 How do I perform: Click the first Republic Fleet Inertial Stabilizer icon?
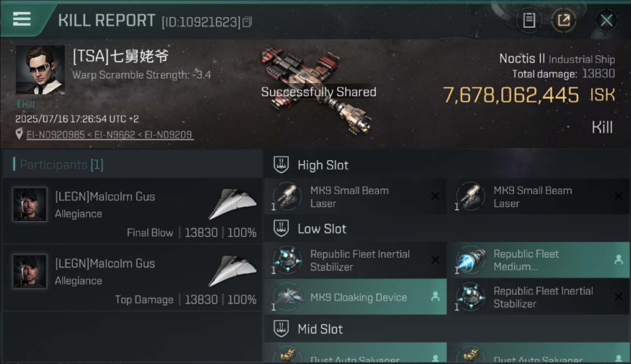[x=287, y=260]
